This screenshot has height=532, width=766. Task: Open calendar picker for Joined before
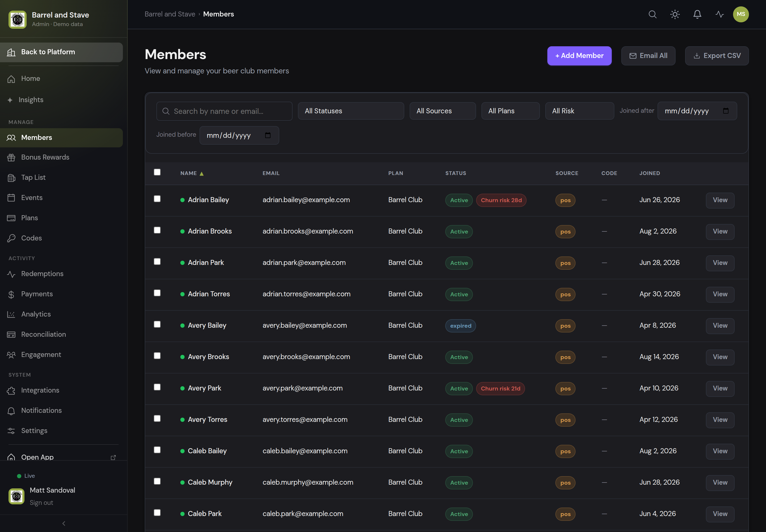(267, 135)
